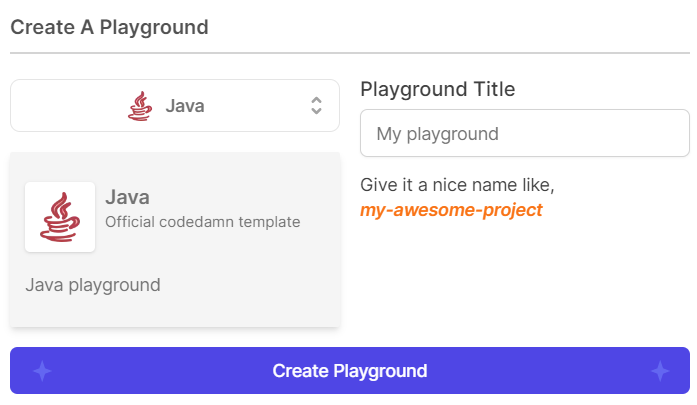
Task: Click the Official codedamn template subtitle
Action: click(203, 221)
